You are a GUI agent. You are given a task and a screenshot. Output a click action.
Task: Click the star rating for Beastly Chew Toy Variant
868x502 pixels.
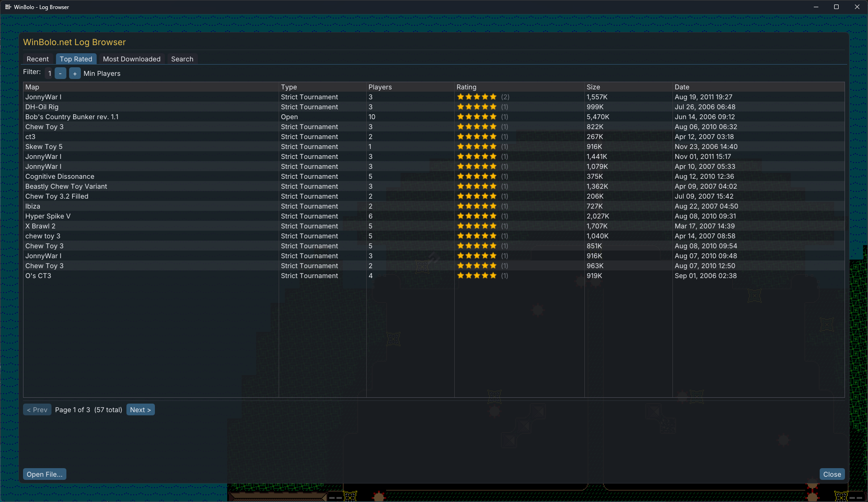click(x=477, y=186)
